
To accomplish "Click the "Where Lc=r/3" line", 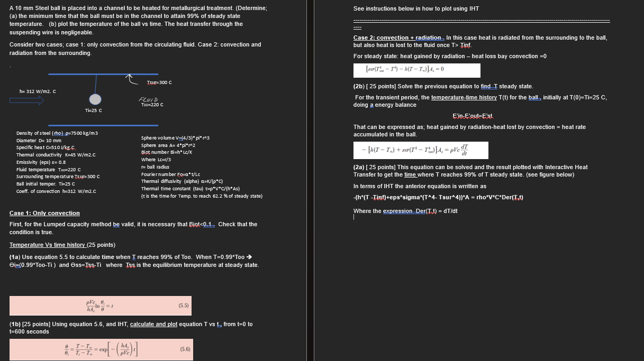I will [x=156, y=160].
